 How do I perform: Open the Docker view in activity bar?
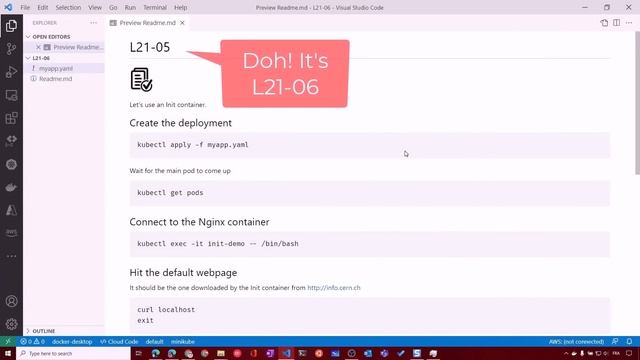point(11,187)
